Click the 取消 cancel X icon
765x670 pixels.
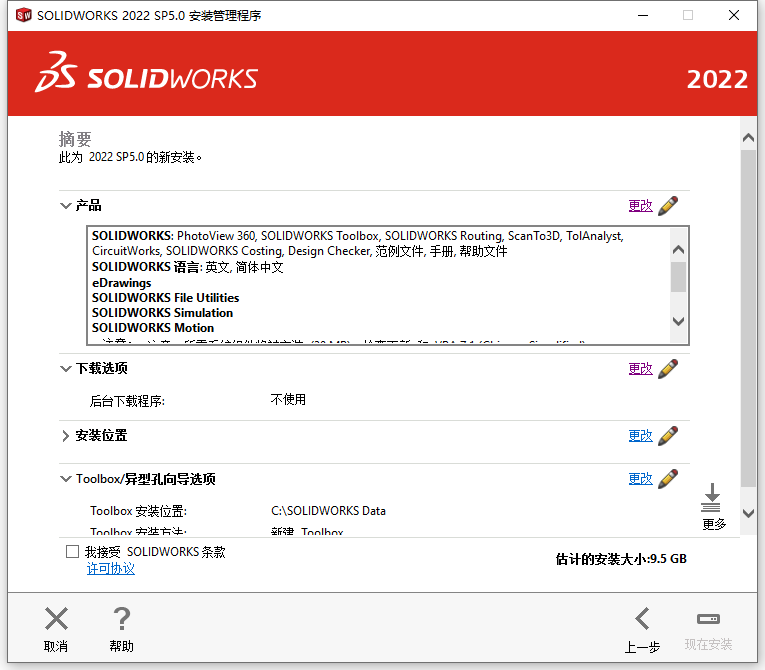pyautogui.click(x=56, y=619)
